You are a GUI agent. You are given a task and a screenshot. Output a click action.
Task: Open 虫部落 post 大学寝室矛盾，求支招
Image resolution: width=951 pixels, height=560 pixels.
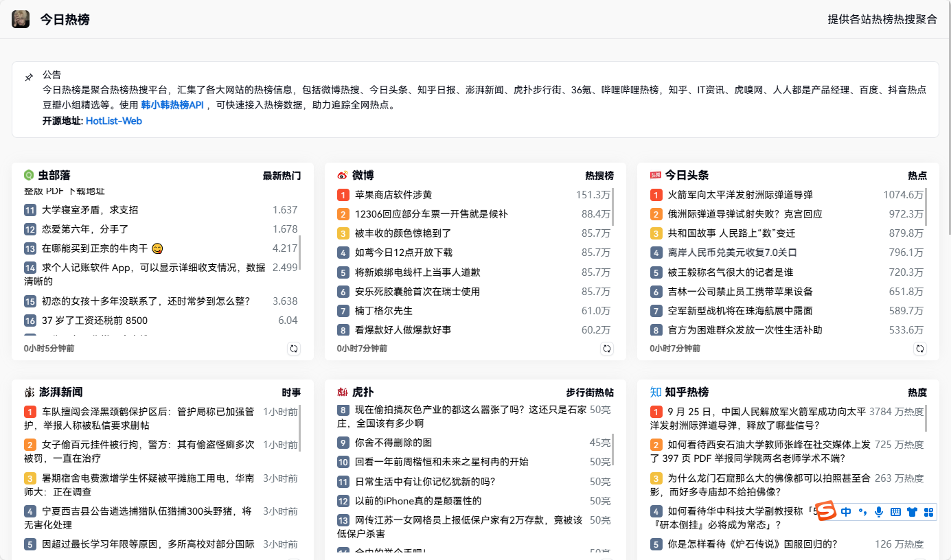(x=90, y=210)
